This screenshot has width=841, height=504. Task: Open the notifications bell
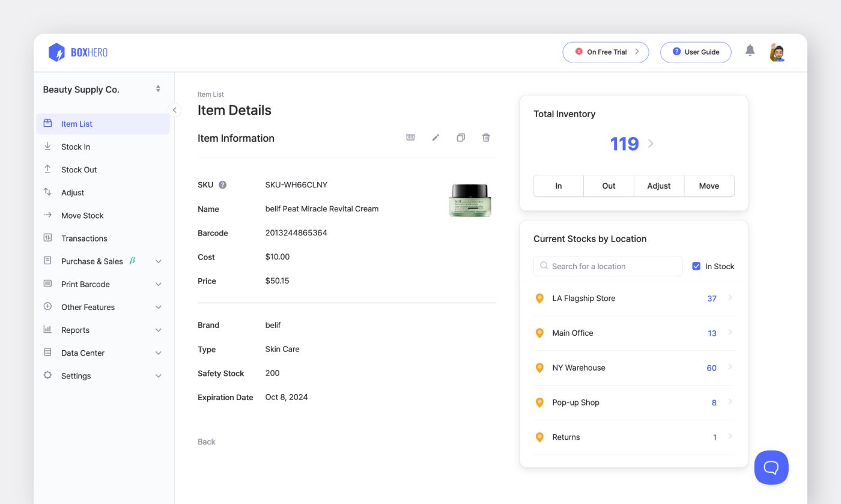[x=750, y=50]
